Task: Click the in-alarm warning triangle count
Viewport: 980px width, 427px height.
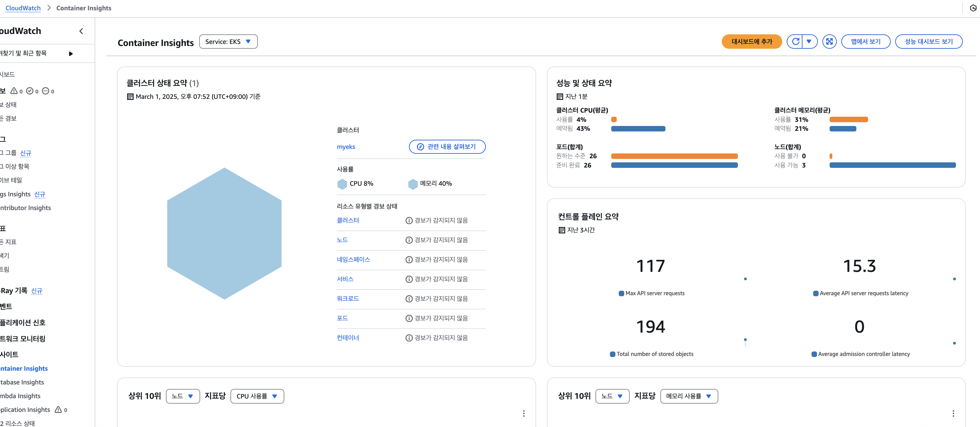Action: tap(16, 91)
